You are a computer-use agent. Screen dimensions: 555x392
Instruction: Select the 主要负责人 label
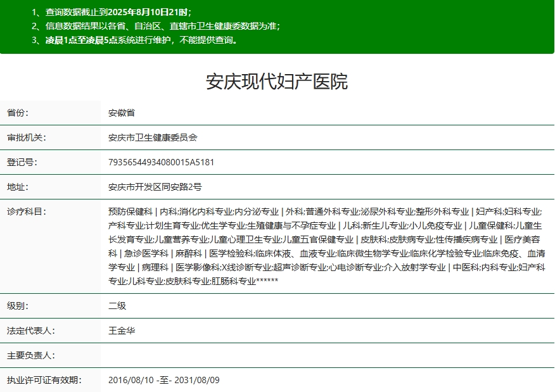(31, 355)
